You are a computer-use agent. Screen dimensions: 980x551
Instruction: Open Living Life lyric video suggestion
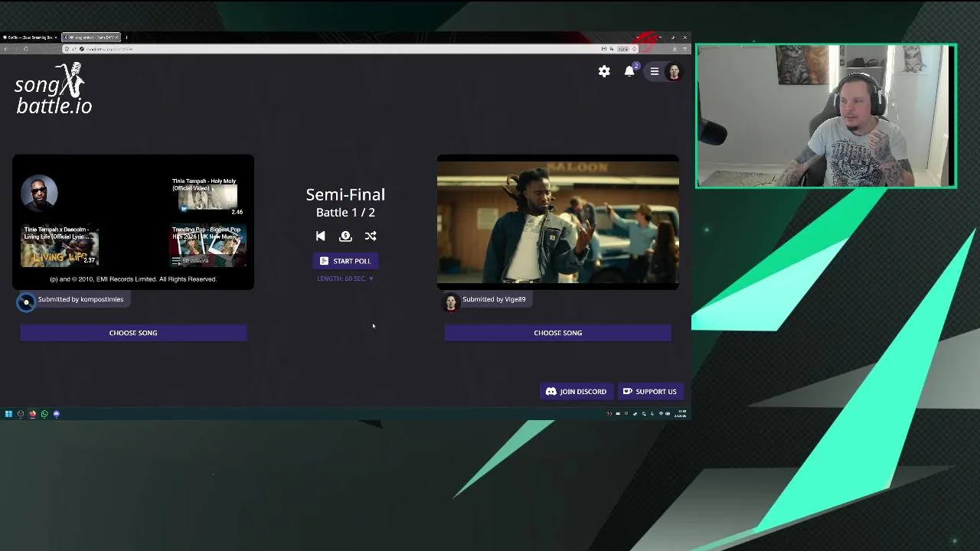click(60, 245)
